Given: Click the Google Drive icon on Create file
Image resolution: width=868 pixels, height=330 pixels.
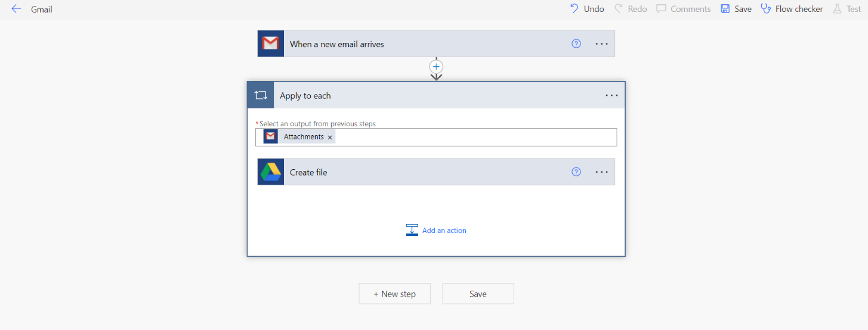Looking at the screenshot, I should pyautogui.click(x=271, y=172).
